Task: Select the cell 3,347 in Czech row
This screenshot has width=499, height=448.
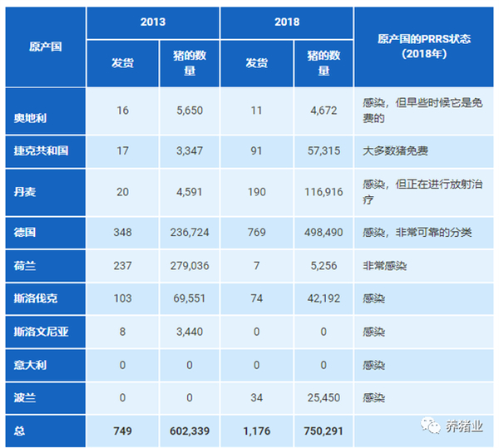Action: point(190,150)
